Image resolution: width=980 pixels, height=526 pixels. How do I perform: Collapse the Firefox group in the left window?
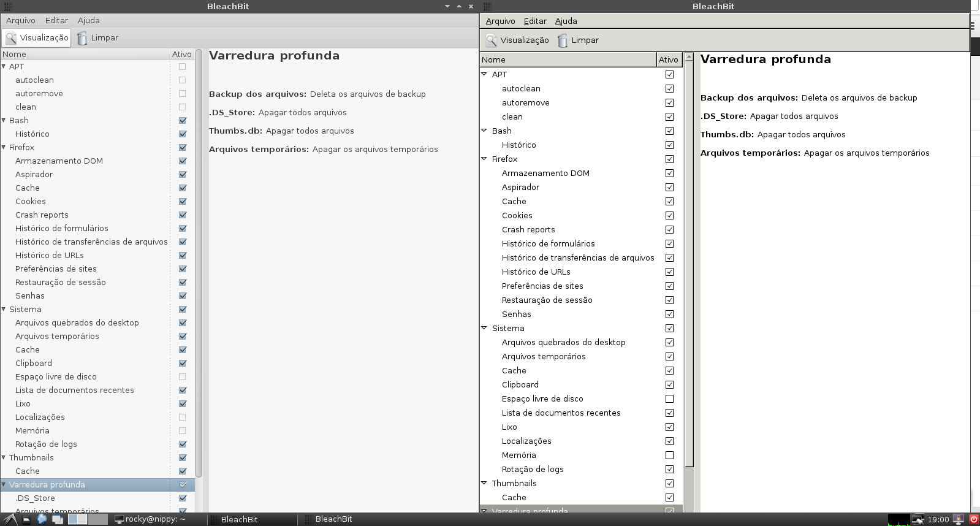4,147
